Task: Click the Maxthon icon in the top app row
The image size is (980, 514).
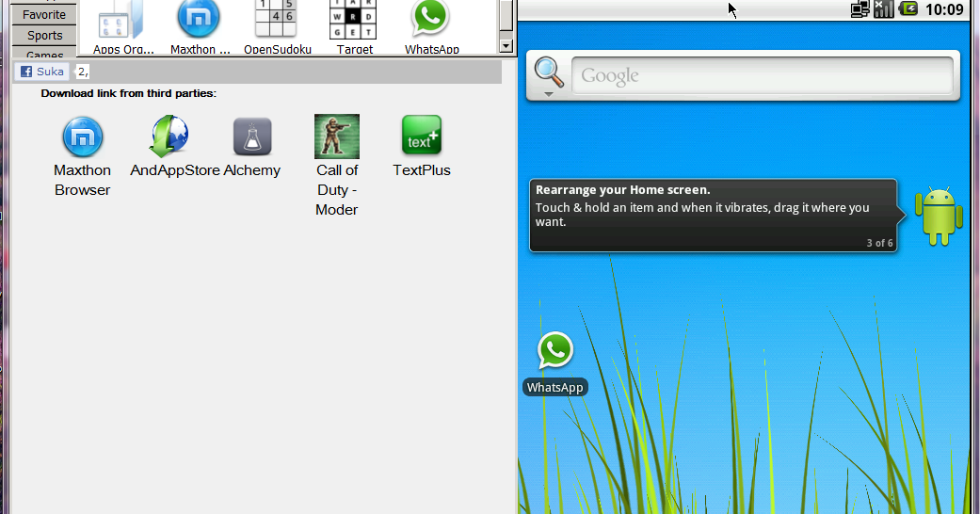Action: pos(198,19)
